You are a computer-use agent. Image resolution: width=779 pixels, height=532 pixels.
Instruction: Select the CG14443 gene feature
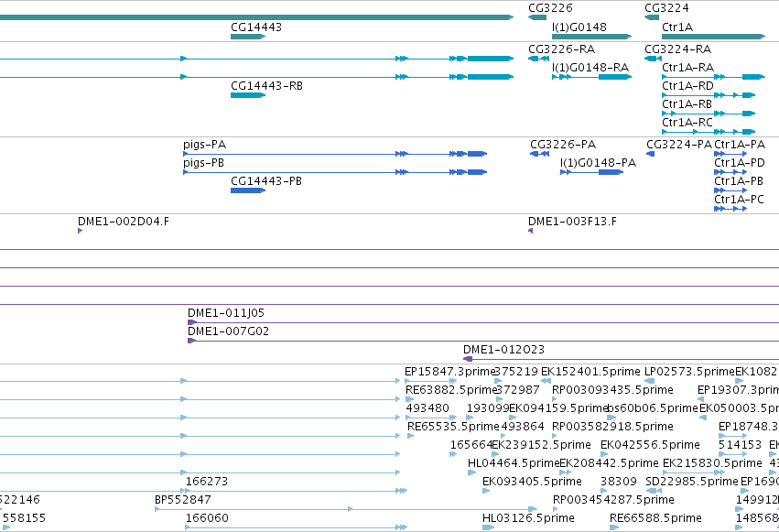tap(248, 37)
